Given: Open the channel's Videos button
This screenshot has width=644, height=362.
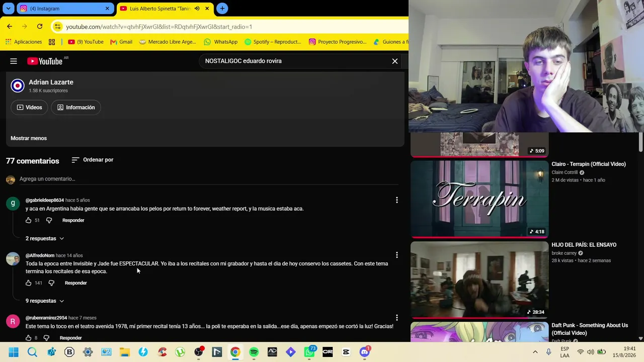Looking at the screenshot, I should [x=29, y=108].
